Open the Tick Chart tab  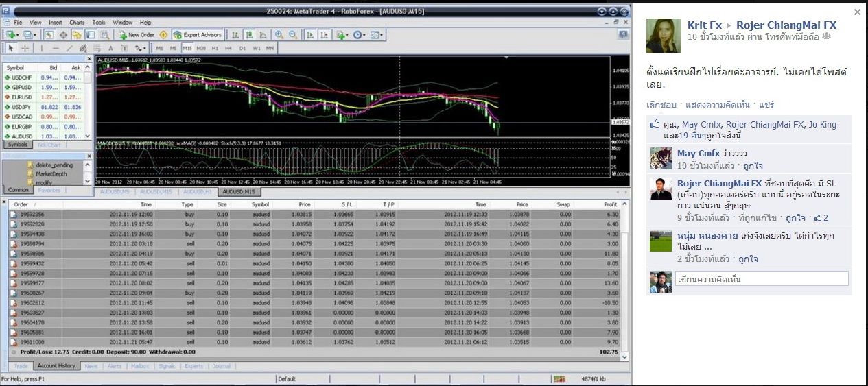49,145
